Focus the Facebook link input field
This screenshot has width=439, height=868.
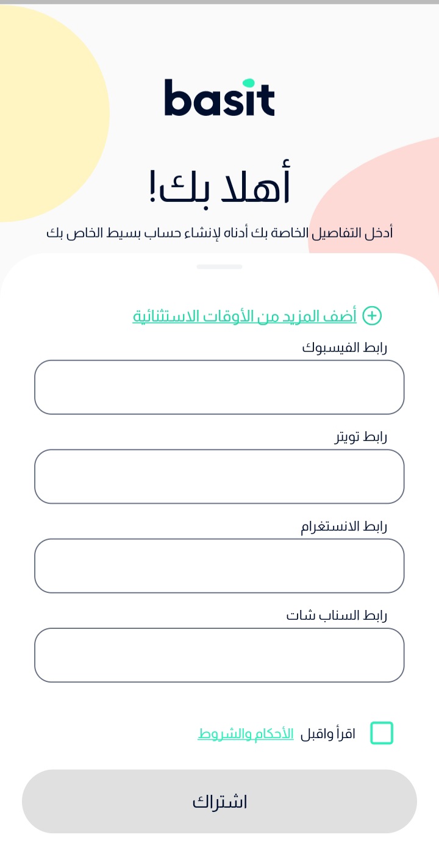point(220,387)
